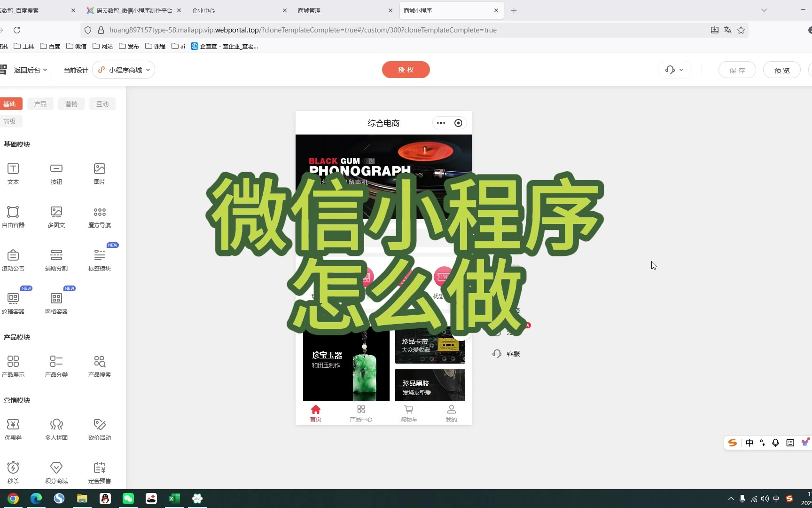
Task: Open the browser translate page icon
Action: [x=728, y=30]
